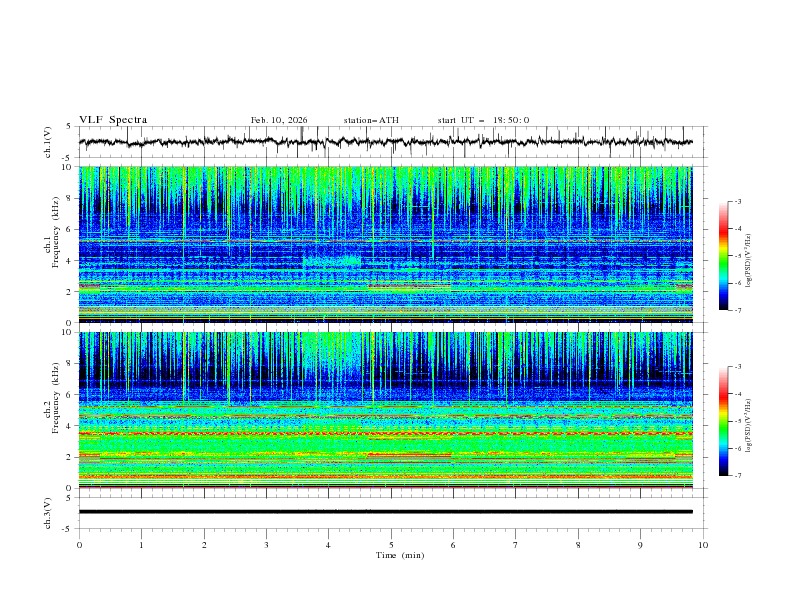
Task: Click time axis tick label 9
Action: [640, 545]
